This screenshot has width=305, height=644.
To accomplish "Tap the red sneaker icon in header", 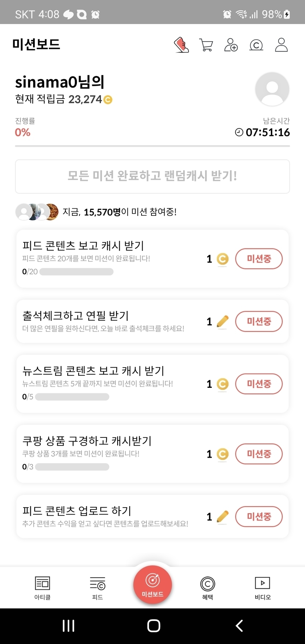I will click(181, 45).
